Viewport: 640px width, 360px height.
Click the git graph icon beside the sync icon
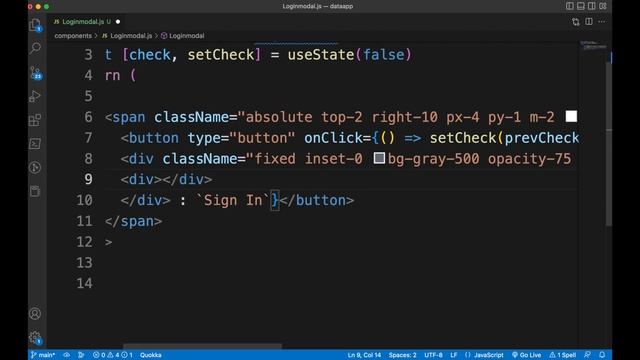point(81,355)
